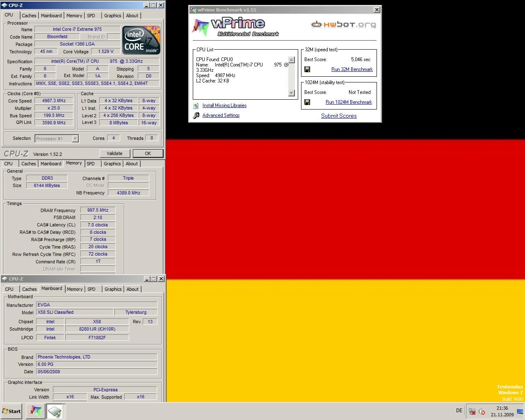This screenshot has width=525, height=420.
Task: Click the BIOS brand Phoenix Technologies, LTD
Action: click(96, 357)
